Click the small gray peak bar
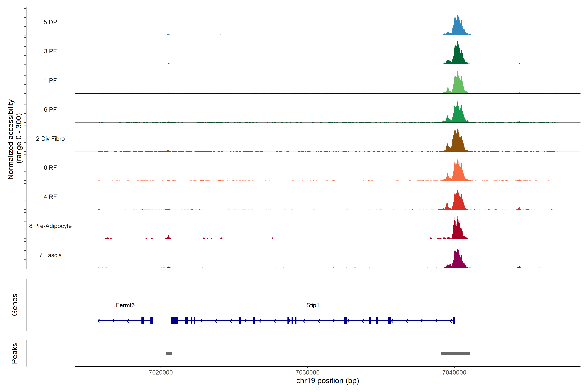Viewport: 588px width, 392px height. click(169, 353)
